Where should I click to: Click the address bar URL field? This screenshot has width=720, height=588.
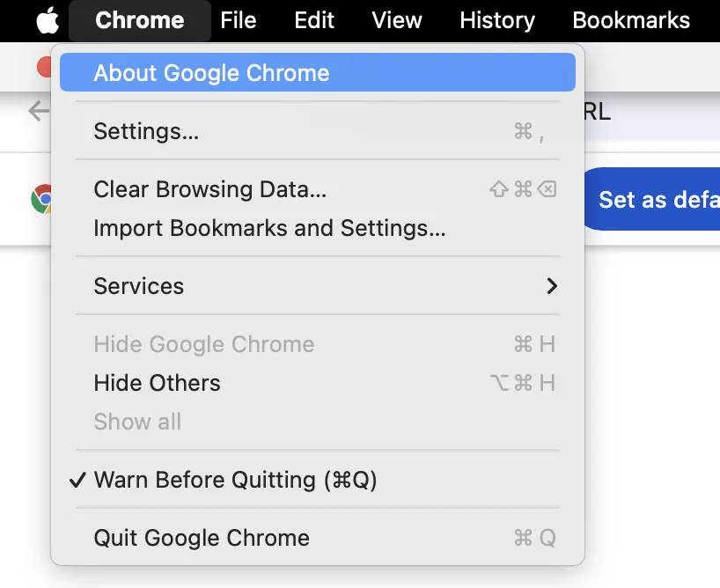pos(651,112)
